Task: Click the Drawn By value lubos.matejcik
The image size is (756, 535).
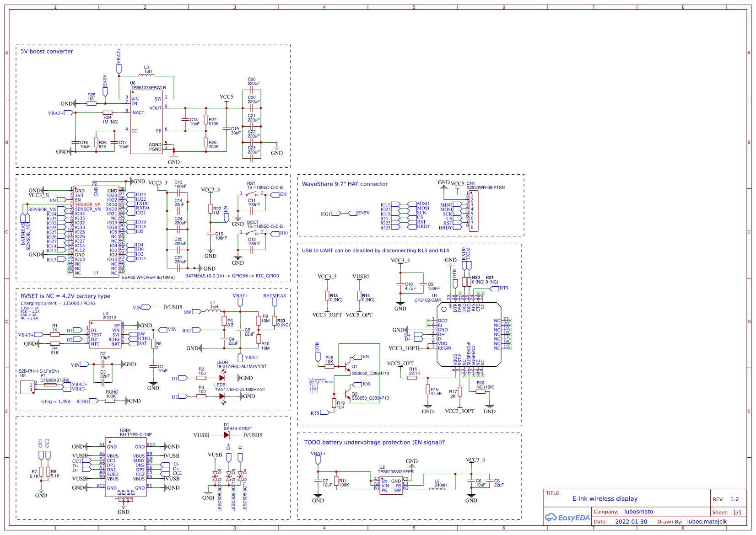Action: [x=707, y=522]
